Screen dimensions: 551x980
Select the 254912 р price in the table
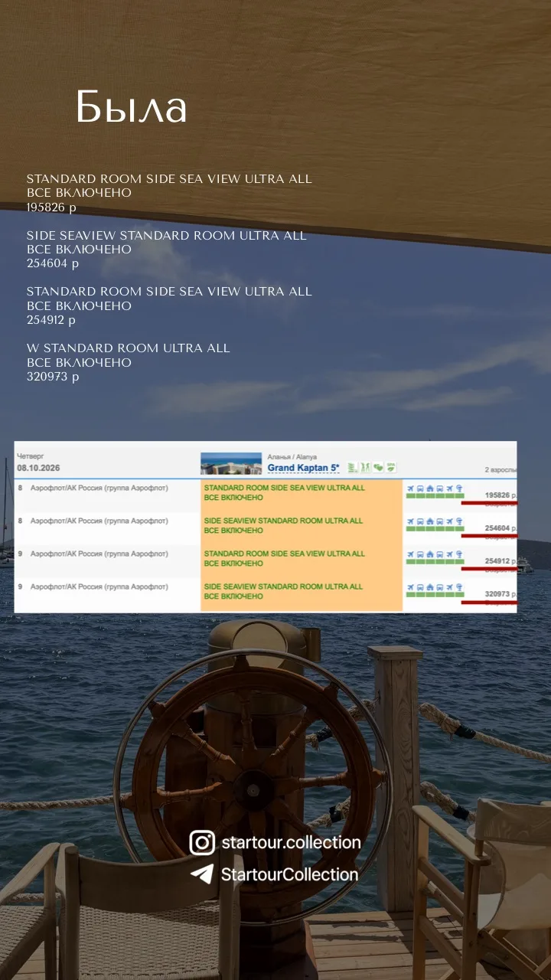501,561
